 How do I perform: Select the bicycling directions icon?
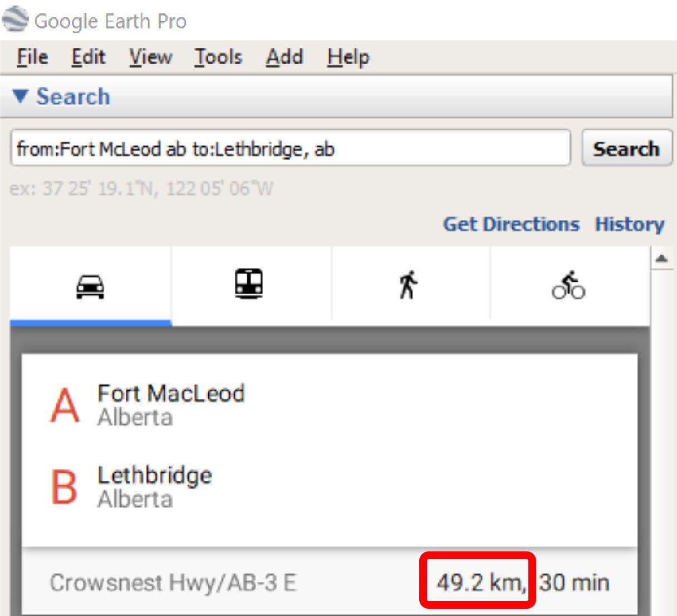click(x=568, y=285)
